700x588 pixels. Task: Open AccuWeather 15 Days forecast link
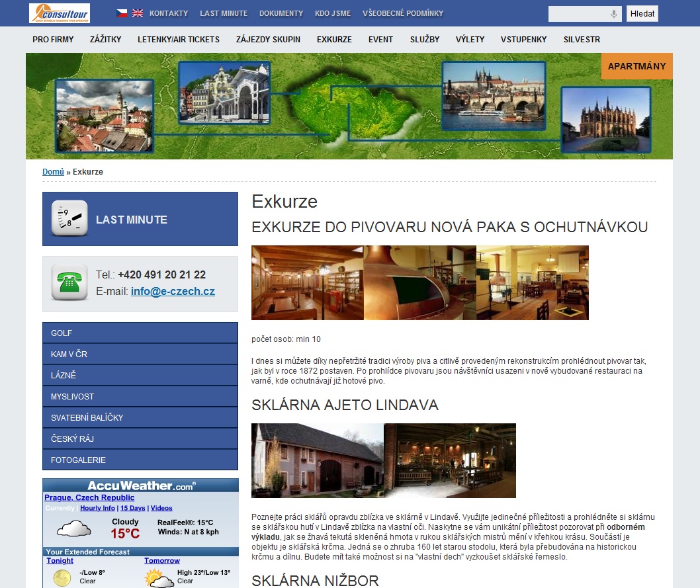click(x=132, y=508)
